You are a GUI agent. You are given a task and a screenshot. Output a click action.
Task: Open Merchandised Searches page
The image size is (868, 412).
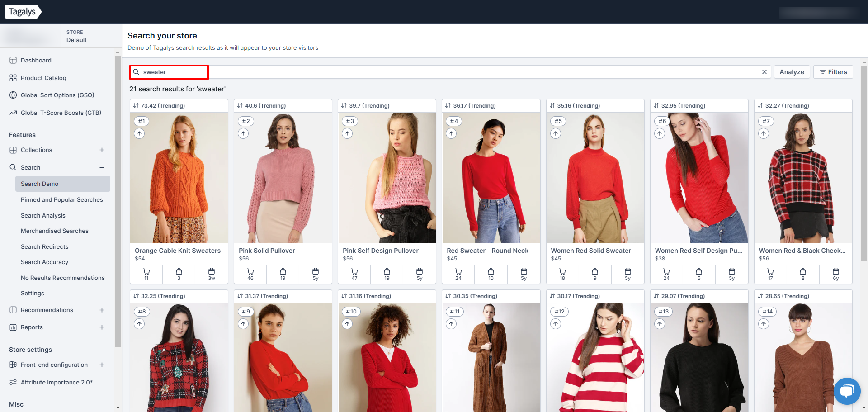click(55, 231)
